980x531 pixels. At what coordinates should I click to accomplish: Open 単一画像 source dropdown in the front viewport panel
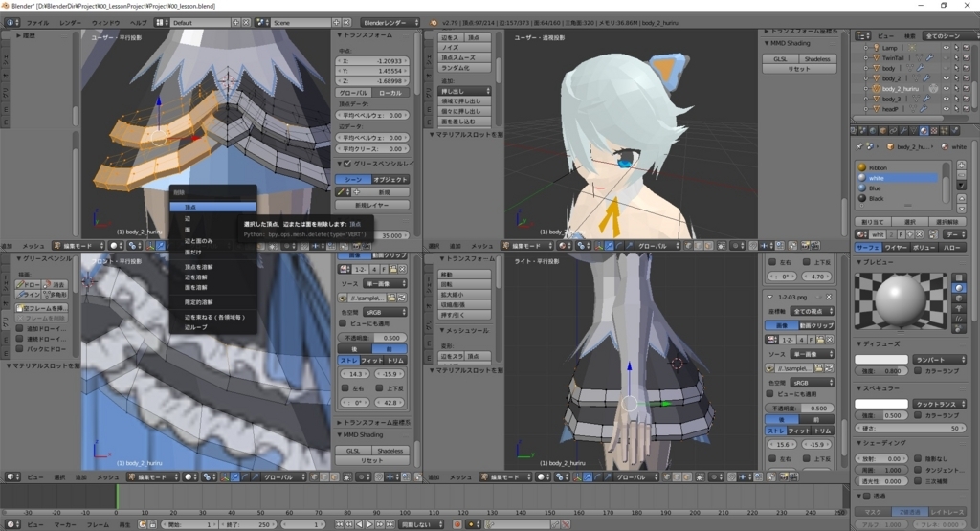[385, 283]
